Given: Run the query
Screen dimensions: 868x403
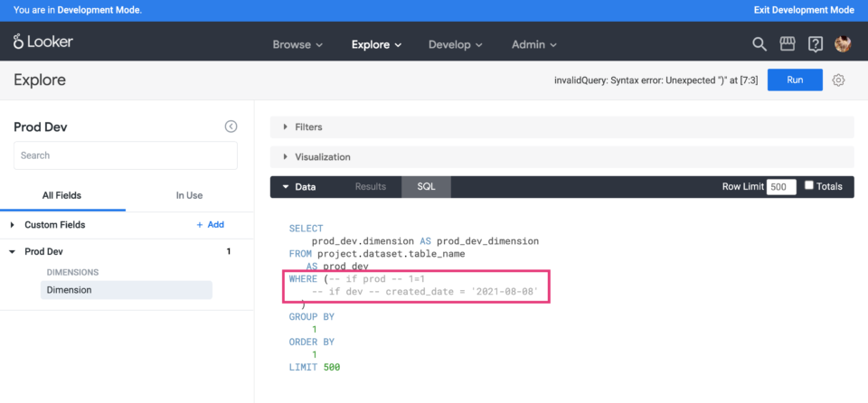Looking at the screenshot, I should (795, 80).
